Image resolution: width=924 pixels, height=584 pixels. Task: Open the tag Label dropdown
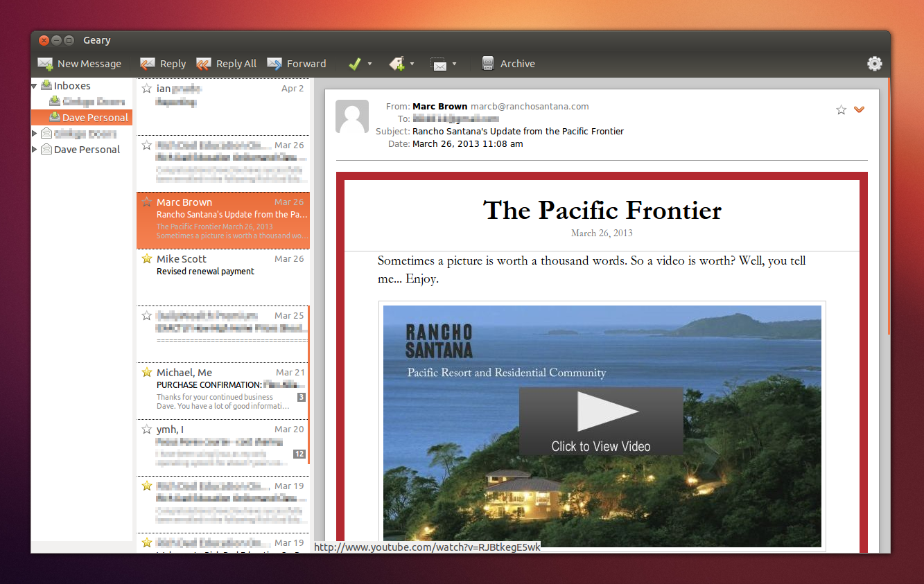tap(402, 64)
